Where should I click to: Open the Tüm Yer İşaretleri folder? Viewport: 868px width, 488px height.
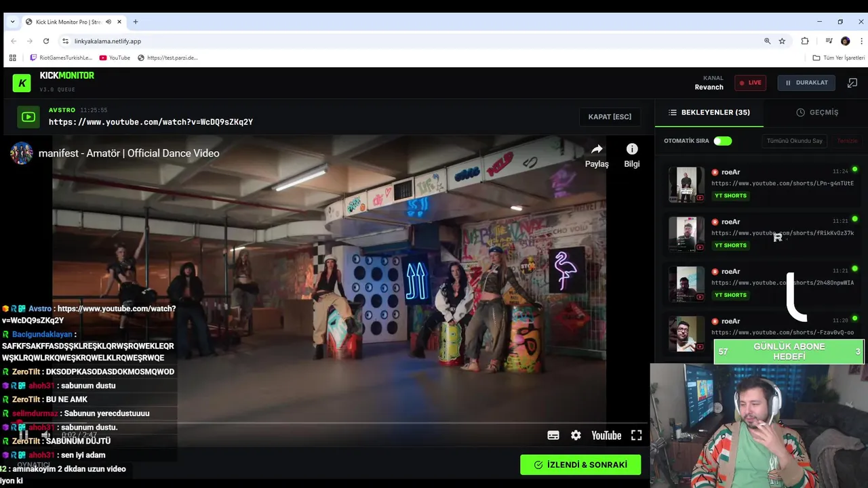coord(839,58)
